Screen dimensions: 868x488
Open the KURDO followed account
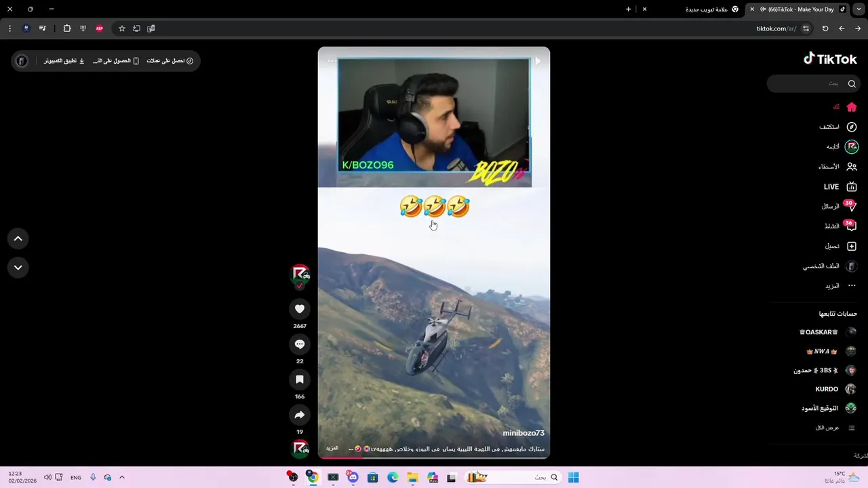[x=835, y=389]
